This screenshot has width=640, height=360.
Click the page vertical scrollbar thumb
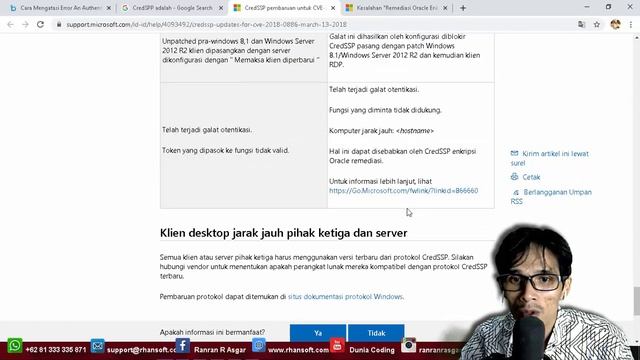(x=636, y=301)
